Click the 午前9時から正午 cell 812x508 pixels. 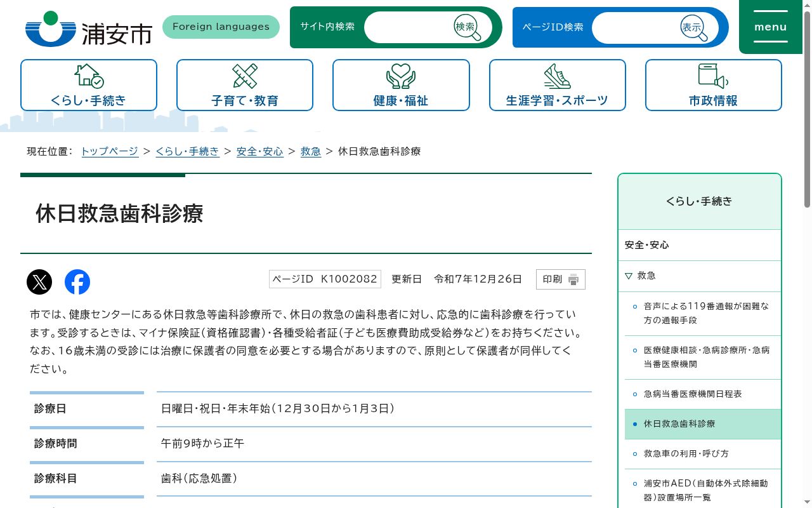pos(374,444)
